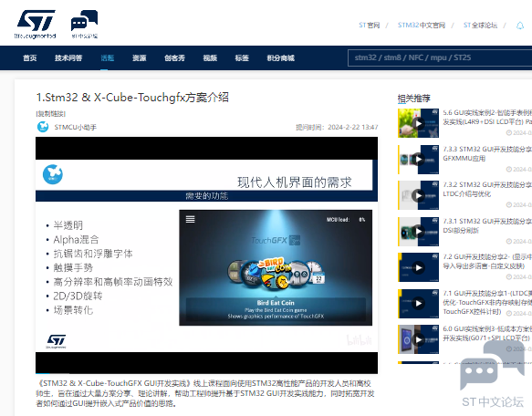Click the article title 1.Stm32 & X-Cube-Touchgfx方案介绍
532x416 pixels.
coord(132,98)
